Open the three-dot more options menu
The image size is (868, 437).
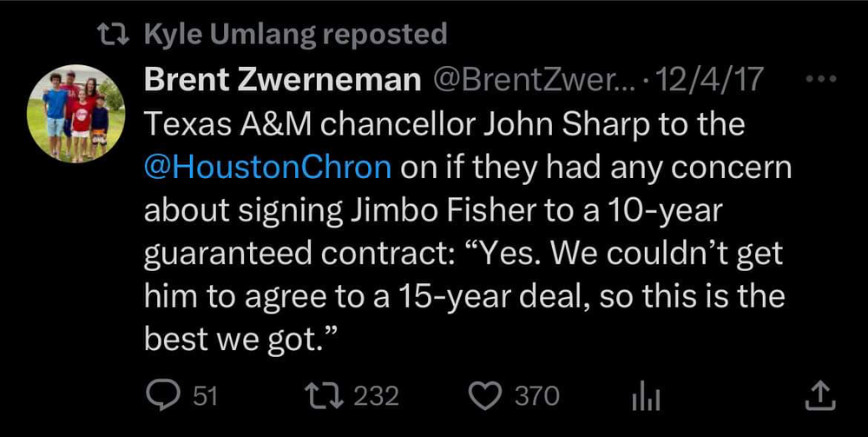point(819,80)
